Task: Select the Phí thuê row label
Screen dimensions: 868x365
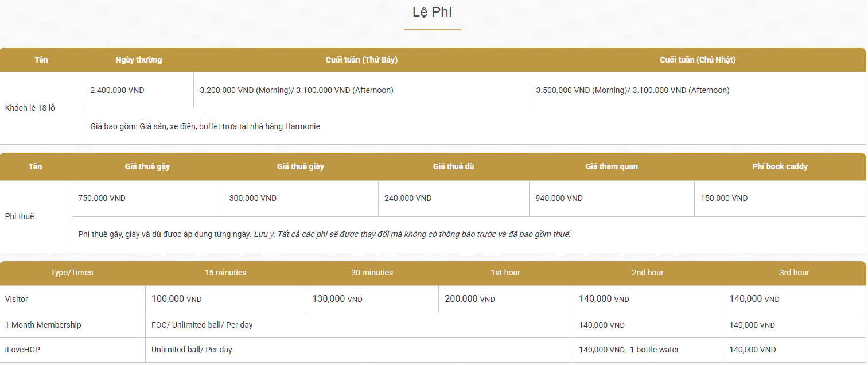Action: point(20,216)
